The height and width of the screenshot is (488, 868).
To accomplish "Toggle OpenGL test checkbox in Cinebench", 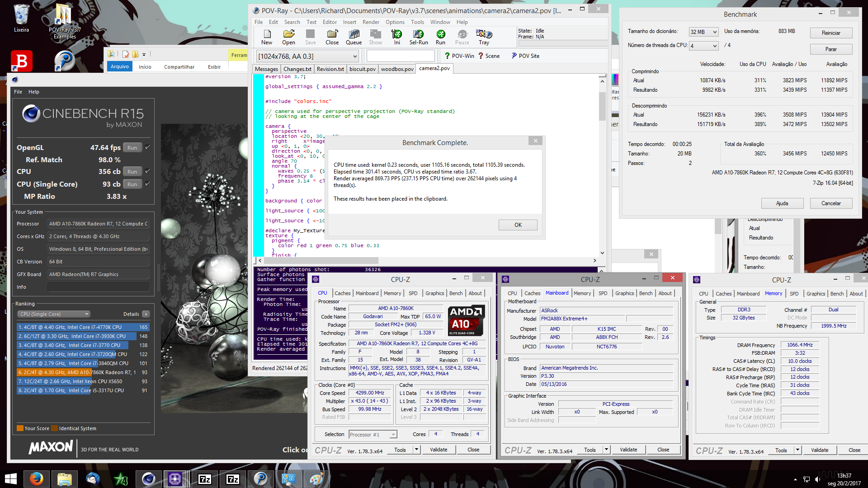I will point(148,147).
